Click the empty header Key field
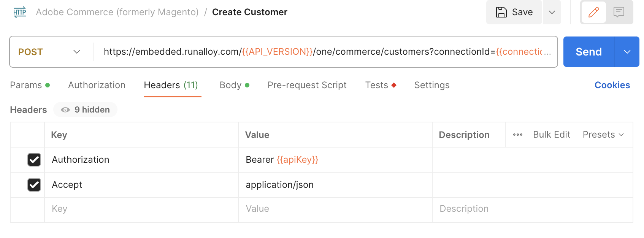The height and width of the screenshot is (238, 644). click(141, 209)
